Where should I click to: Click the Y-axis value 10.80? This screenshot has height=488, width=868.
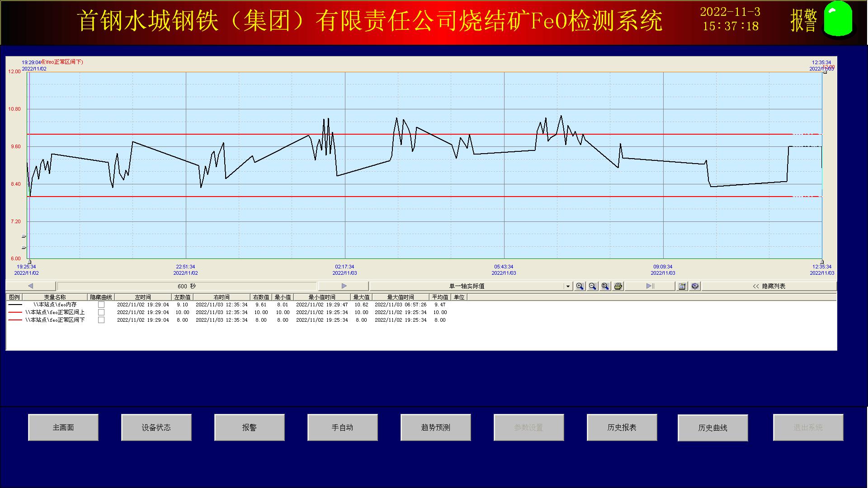tap(14, 109)
